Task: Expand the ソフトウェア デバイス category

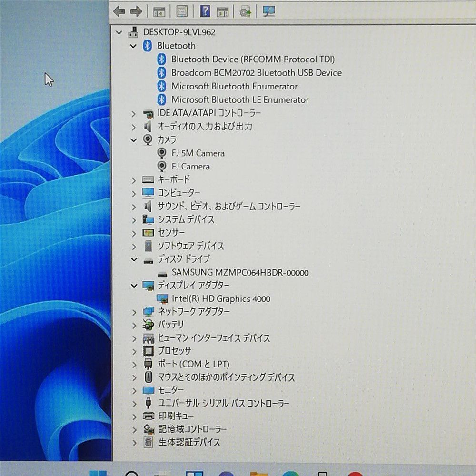Action: coord(134,247)
